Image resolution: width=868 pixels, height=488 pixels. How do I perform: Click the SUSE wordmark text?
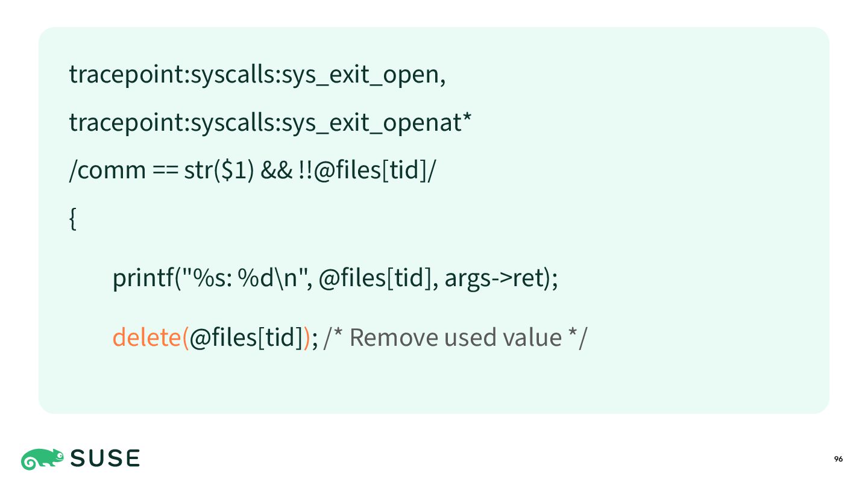[x=105, y=459]
